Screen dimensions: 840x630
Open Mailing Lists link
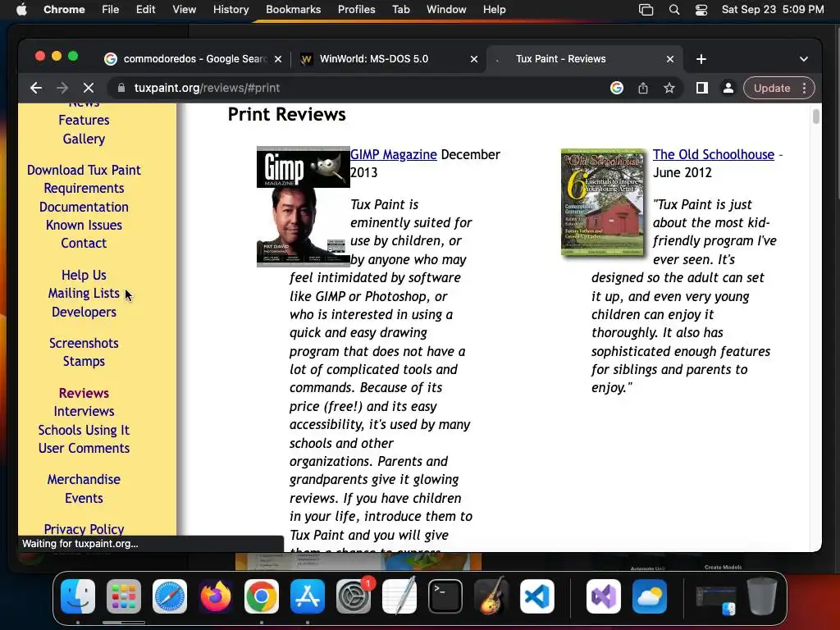[x=84, y=293]
